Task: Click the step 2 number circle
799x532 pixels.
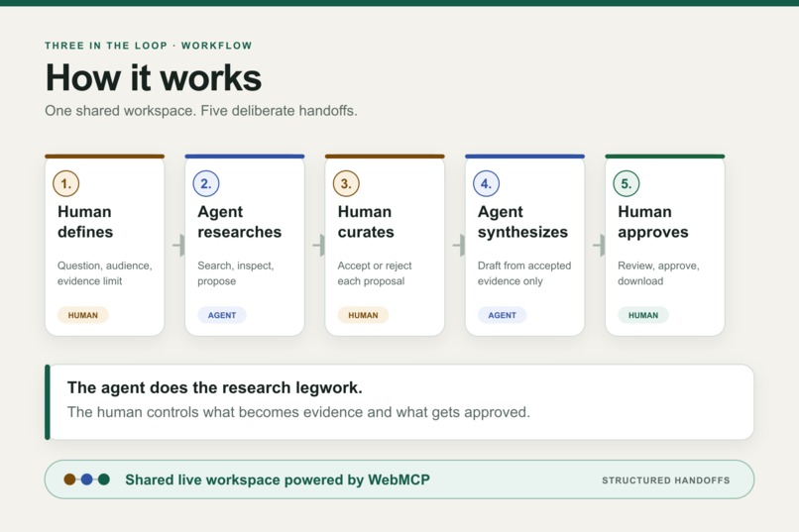Action: click(x=206, y=183)
